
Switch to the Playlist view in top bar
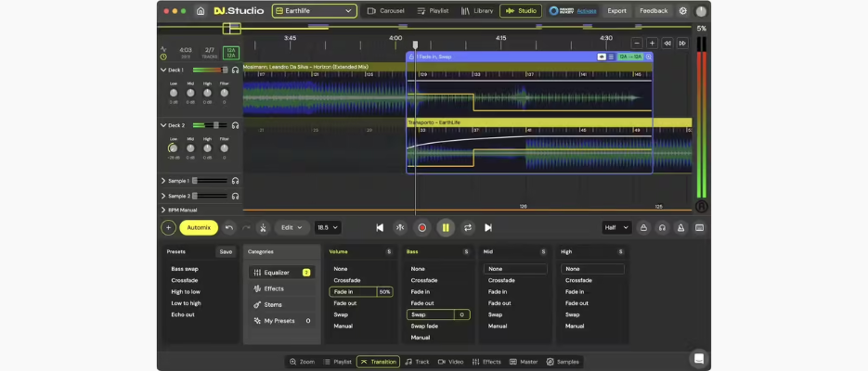click(x=433, y=10)
